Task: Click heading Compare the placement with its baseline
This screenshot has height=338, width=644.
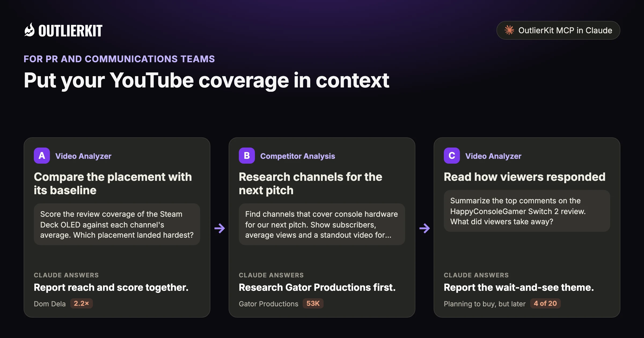Action: [113, 183]
